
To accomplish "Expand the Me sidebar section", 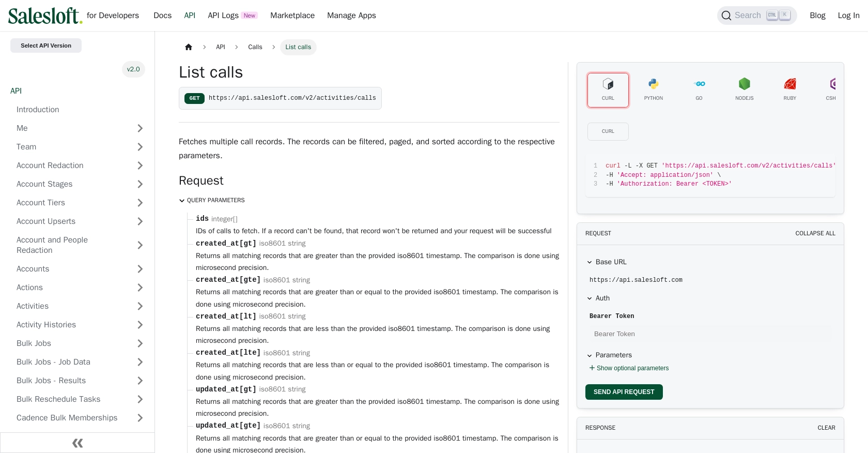I will (x=140, y=128).
